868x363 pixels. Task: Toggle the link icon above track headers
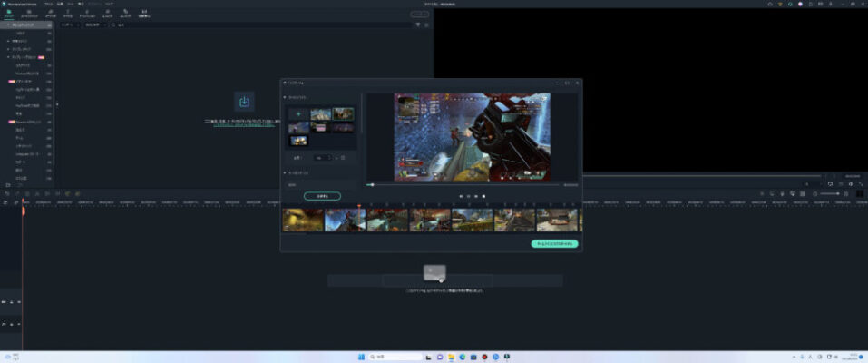pos(16,202)
